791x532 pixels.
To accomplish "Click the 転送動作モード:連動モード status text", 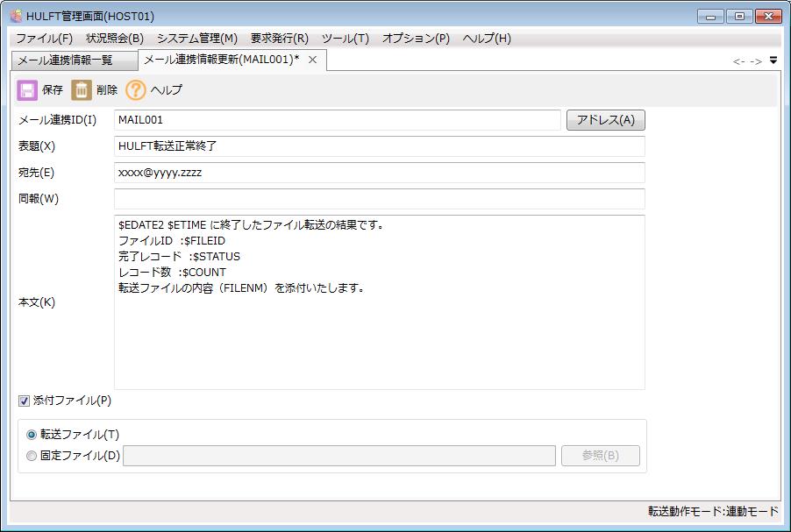I will [713, 512].
